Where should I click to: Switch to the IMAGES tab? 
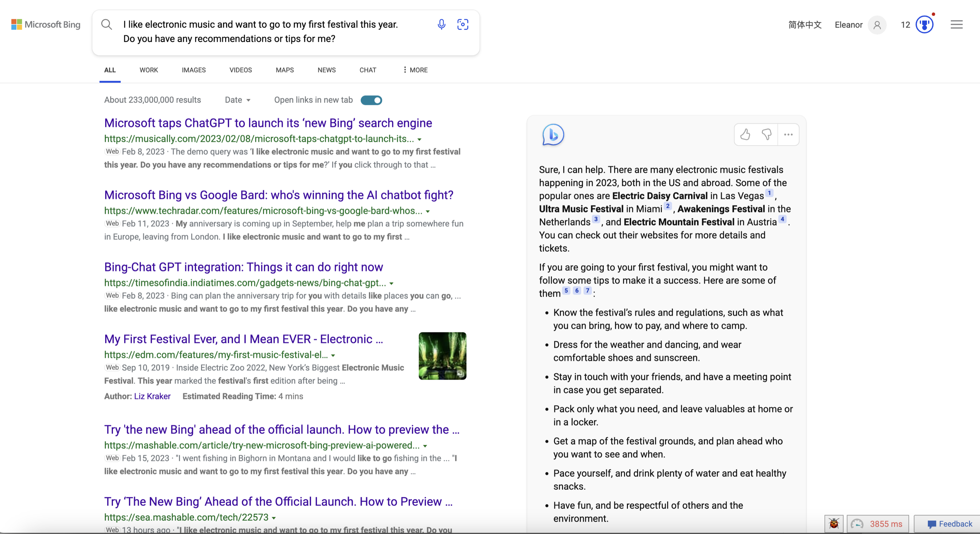click(x=194, y=70)
